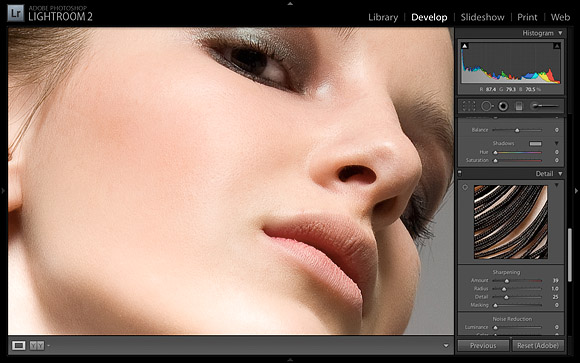
Task: Click the Previous button
Action: (483, 346)
